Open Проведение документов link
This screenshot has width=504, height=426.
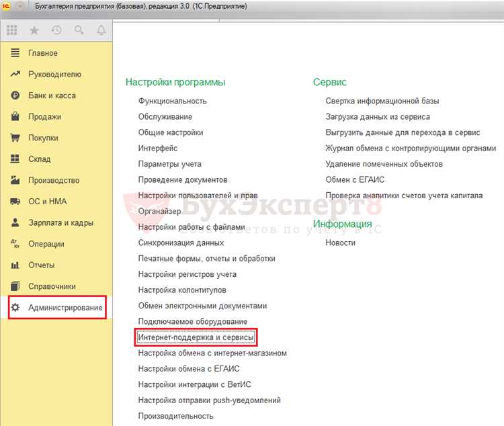183,179
